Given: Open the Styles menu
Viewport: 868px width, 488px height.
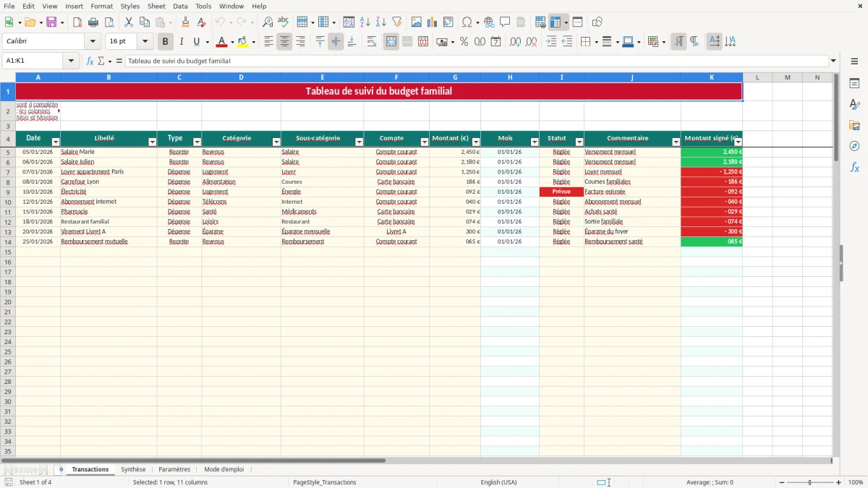Looking at the screenshot, I should (130, 6).
